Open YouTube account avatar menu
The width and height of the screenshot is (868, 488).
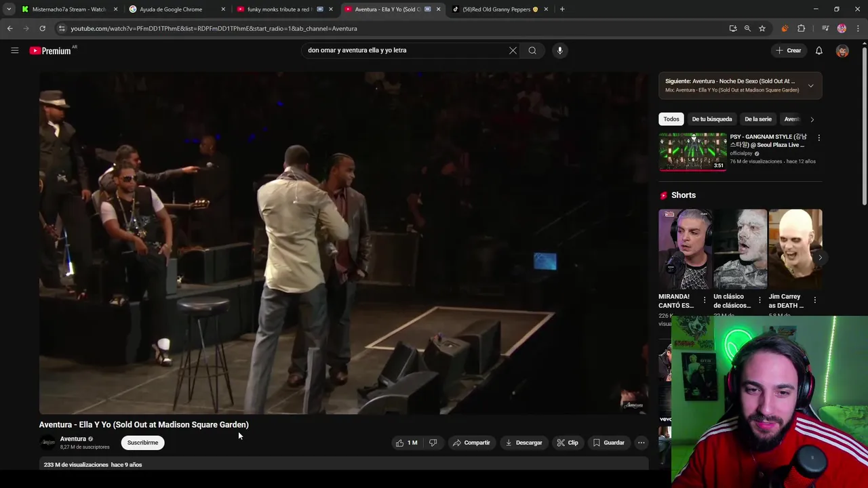pos(842,51)
